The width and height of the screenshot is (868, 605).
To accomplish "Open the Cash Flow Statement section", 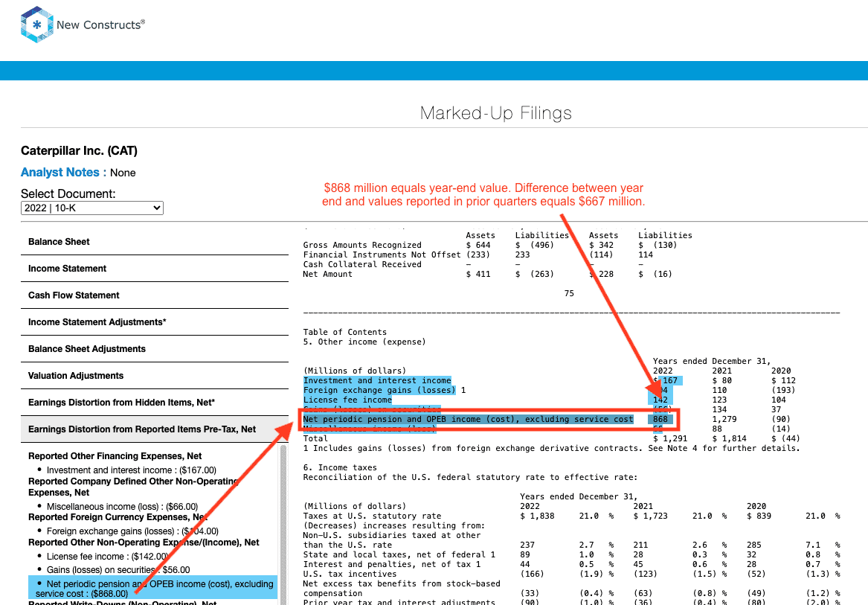I will [x=155, y=295].
